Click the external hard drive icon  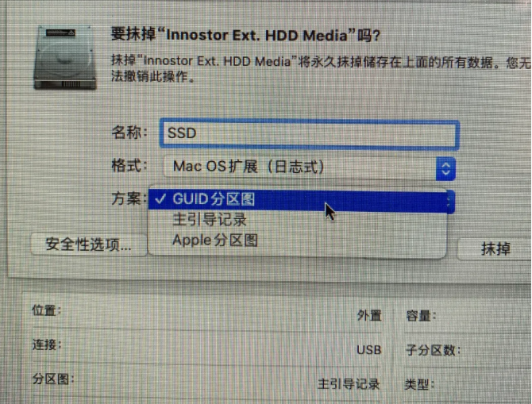[64, 58]
